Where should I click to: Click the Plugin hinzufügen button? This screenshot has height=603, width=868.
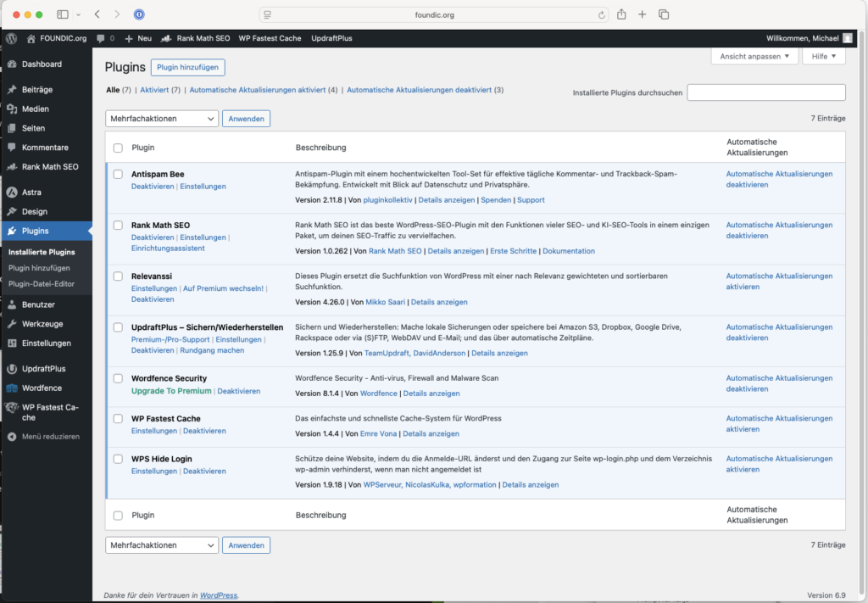coord(187,67)
